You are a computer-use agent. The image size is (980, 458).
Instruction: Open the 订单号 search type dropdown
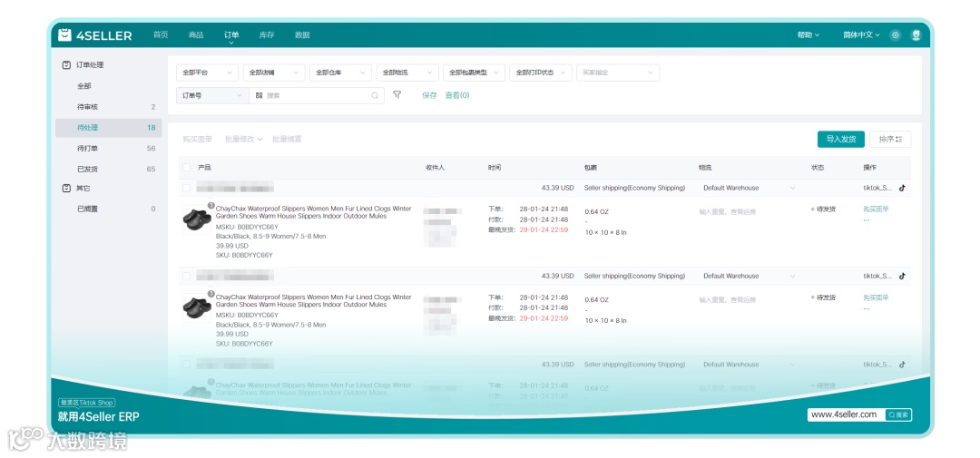click(212, 95)
